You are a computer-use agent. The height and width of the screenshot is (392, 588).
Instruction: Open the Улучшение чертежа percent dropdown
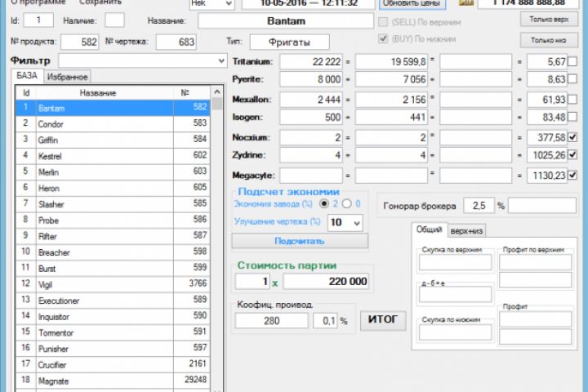point(345,222)
